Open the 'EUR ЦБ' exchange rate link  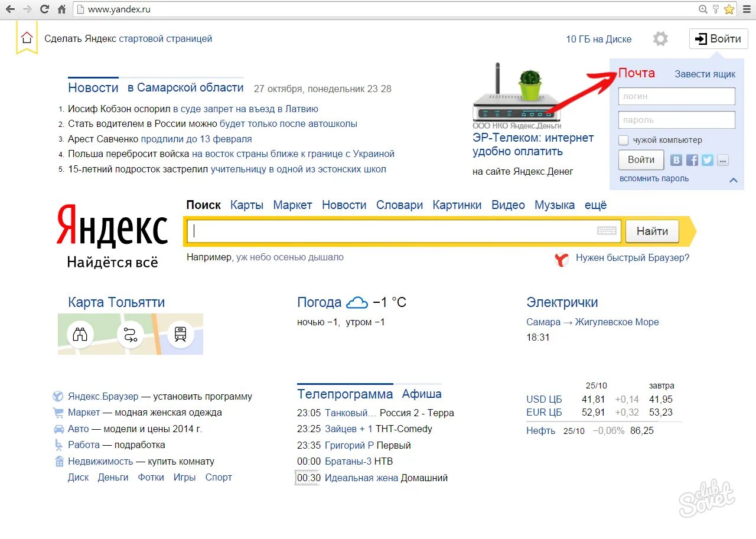tap(544, 413)
